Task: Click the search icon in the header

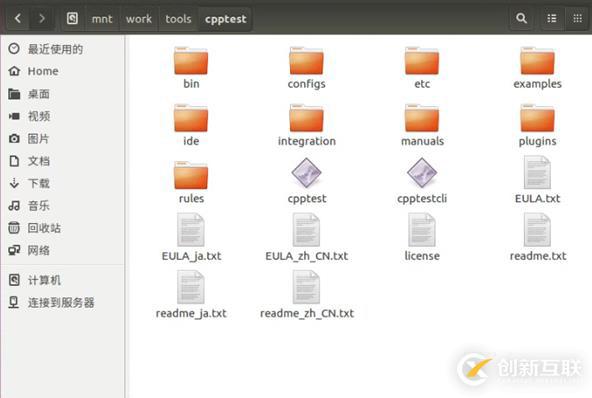Action: click(x=521, y=18)
